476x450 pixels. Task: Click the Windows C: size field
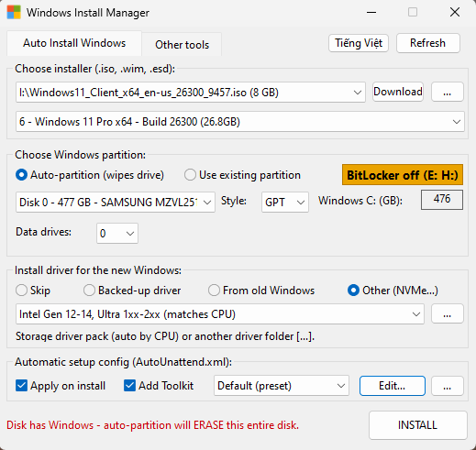coord(442,200)
